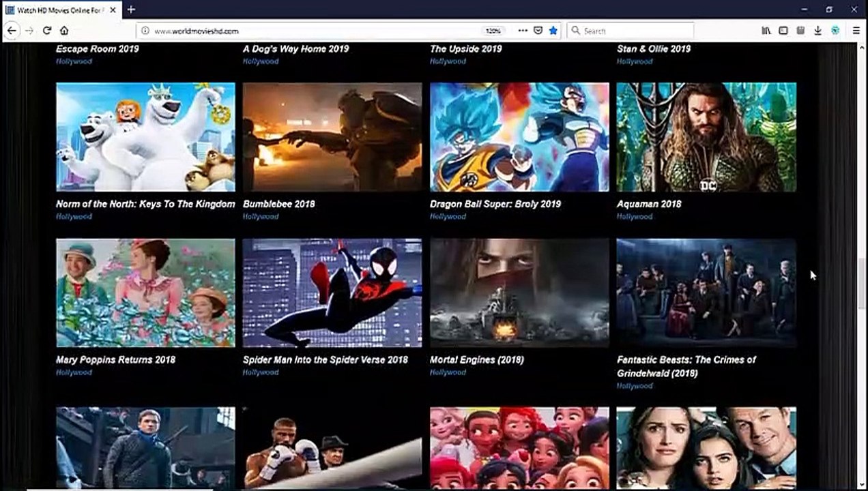This screenshot has width=868, height=491.
Task: Open The Upside 2019 title link
Action: pos(466,48)
